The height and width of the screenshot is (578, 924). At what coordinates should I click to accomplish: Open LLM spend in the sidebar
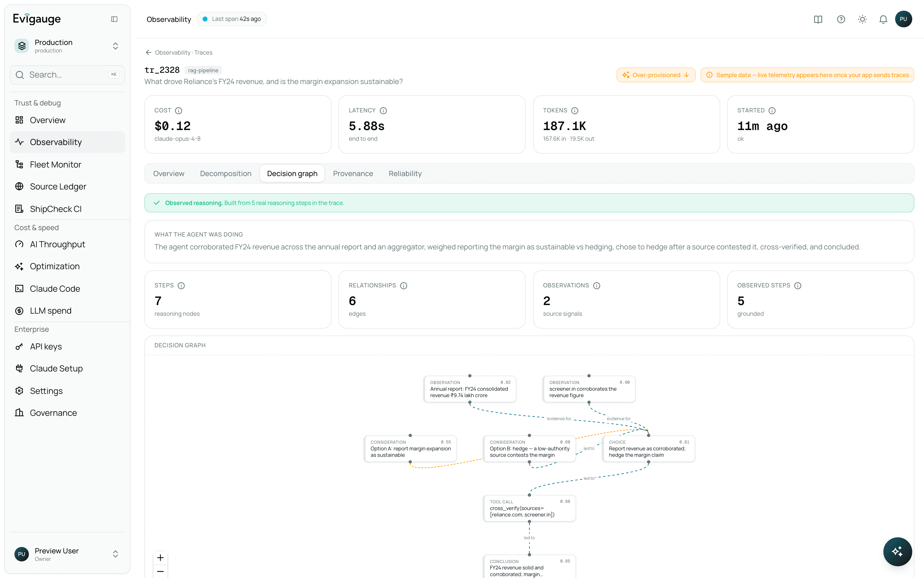67,311
